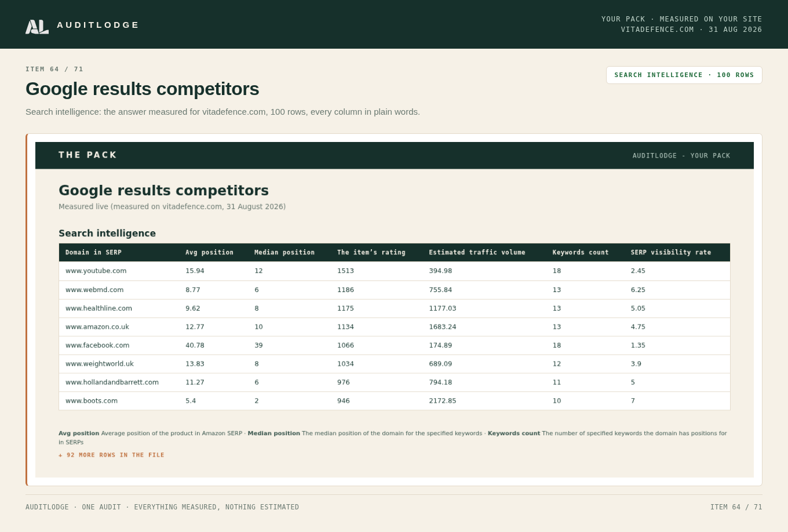Click the 'ITEM 64 / 71' label above title
Viewport: 788px width, 532px height.
tap(54, 70)
